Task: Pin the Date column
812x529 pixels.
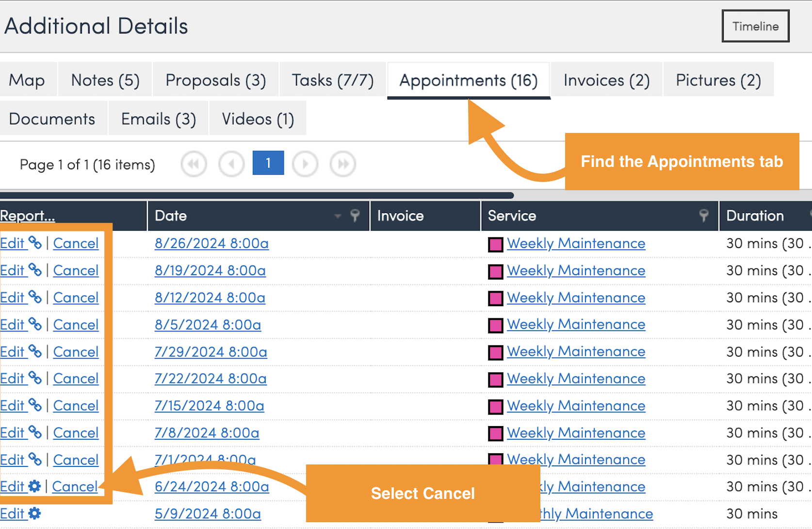Action: (355, 215)
